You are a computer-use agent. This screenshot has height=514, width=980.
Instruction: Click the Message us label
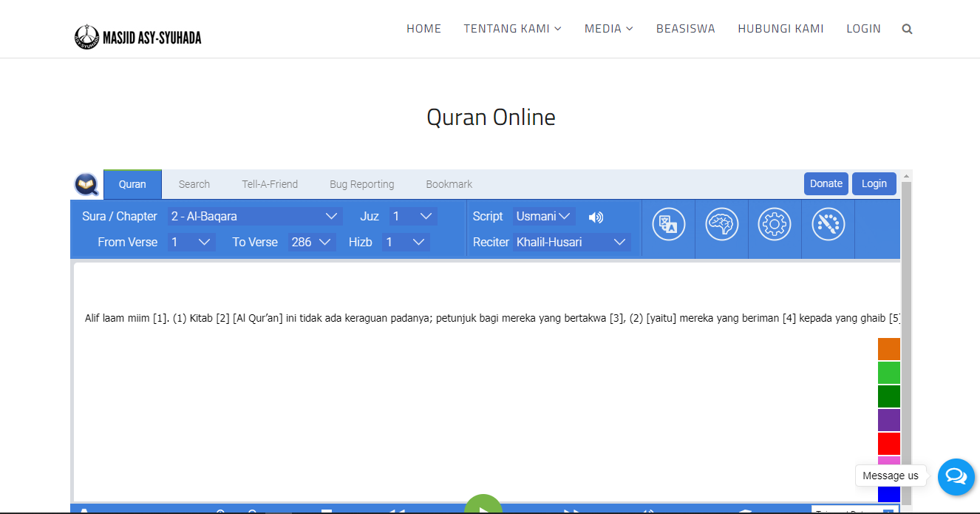coord(891,476)
